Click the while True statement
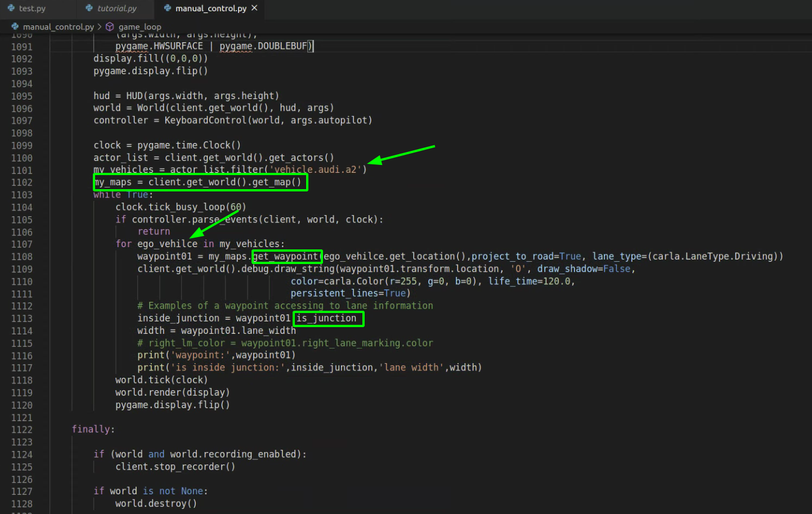The height and width of the screenshot is (514, 812). (123, 195)
